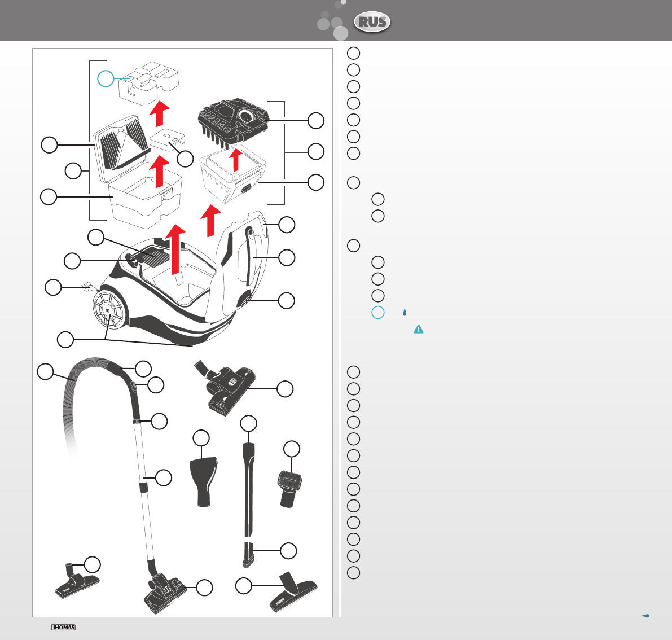Click the vacuum cleaner's large side wheel
The image size is (672, 640).
(107, 312)
